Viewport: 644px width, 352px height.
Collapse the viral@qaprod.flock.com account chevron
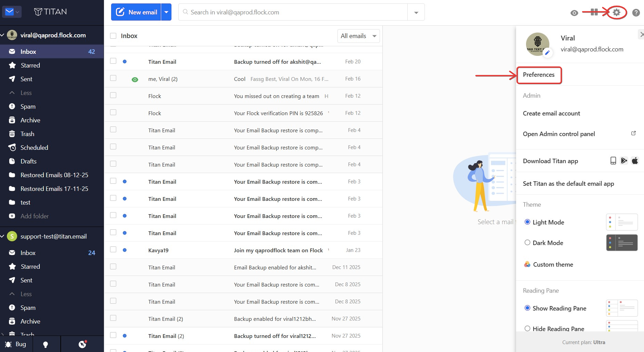(2, 35)
